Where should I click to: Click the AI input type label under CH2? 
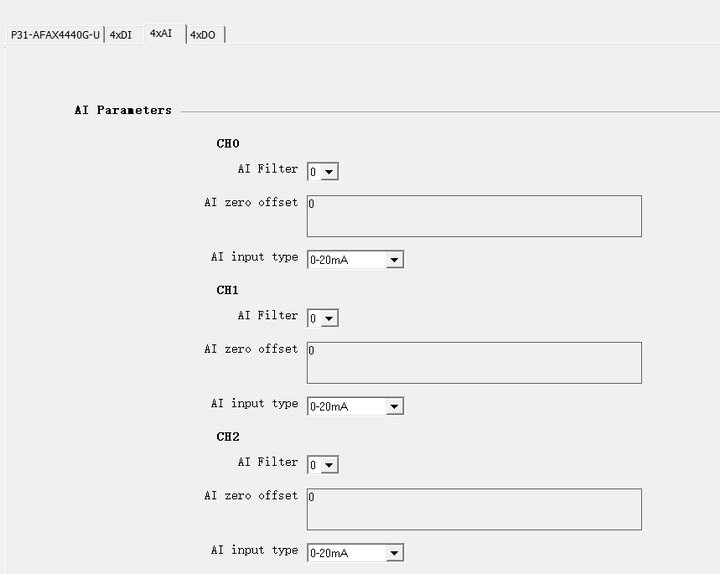pos(254,550)
